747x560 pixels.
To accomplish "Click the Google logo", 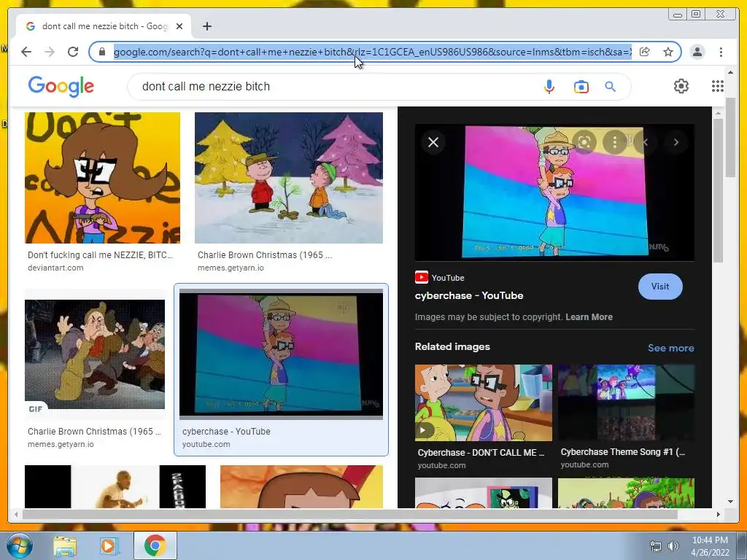I will [x=61, y=86].
